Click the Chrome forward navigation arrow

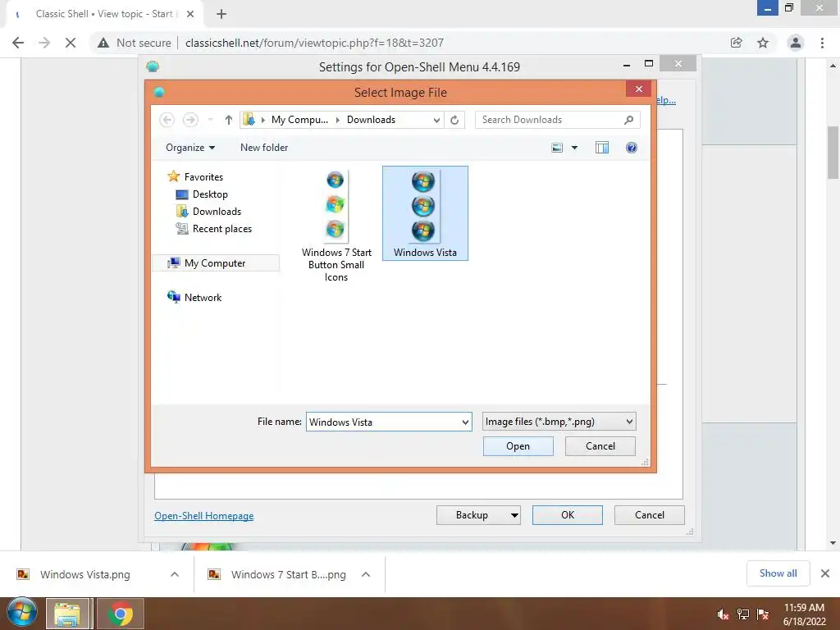44,43
